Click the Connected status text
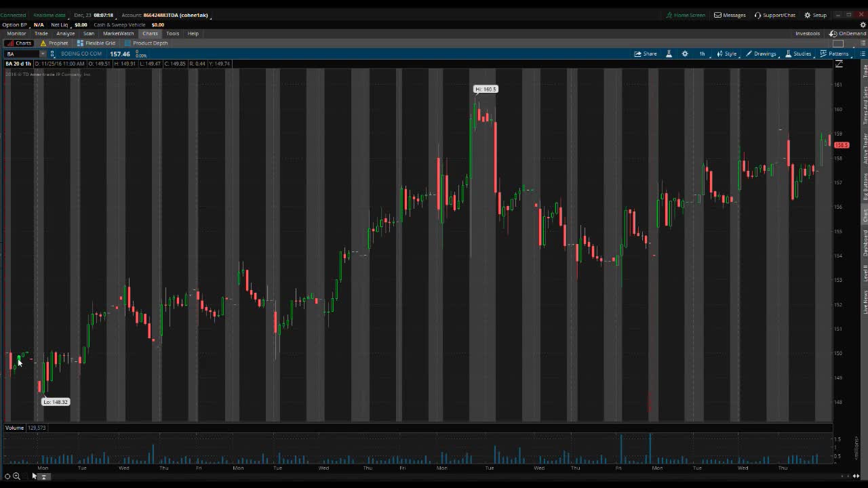This screenshot has width=868, height=488. tap(13, 15)
